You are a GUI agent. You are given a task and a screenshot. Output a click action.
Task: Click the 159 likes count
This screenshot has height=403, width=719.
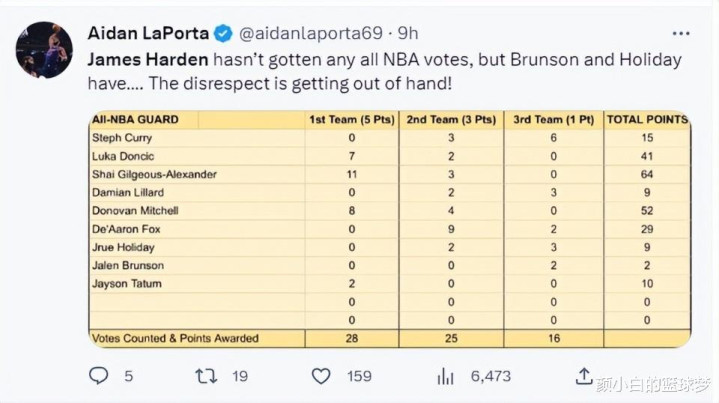[360, 376]
